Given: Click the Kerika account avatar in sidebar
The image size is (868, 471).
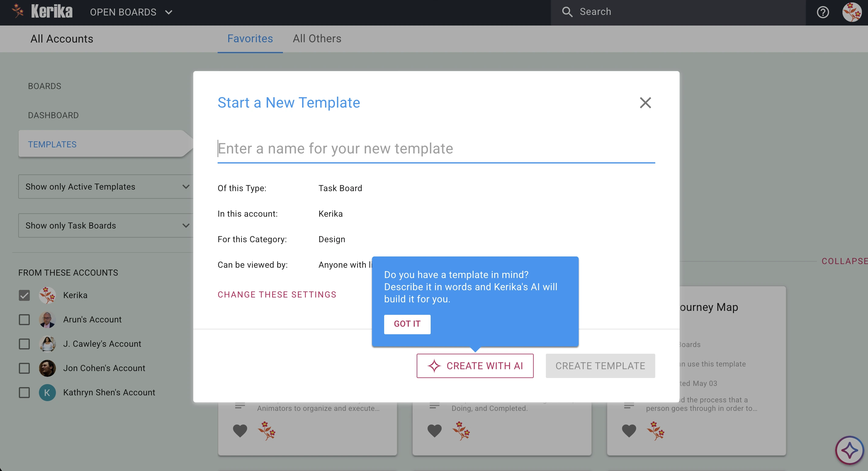Looking at the screenshot, I should pos(47,295).
